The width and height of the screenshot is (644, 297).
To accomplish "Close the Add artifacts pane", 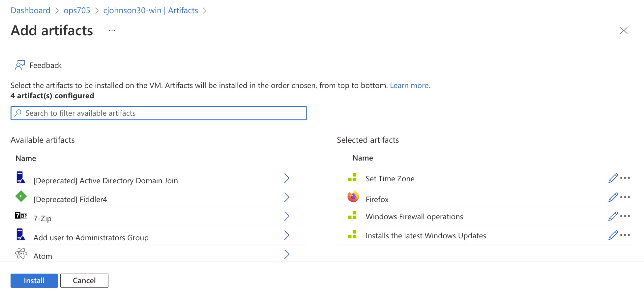I will pyautogui.click(x=624, y=31).
